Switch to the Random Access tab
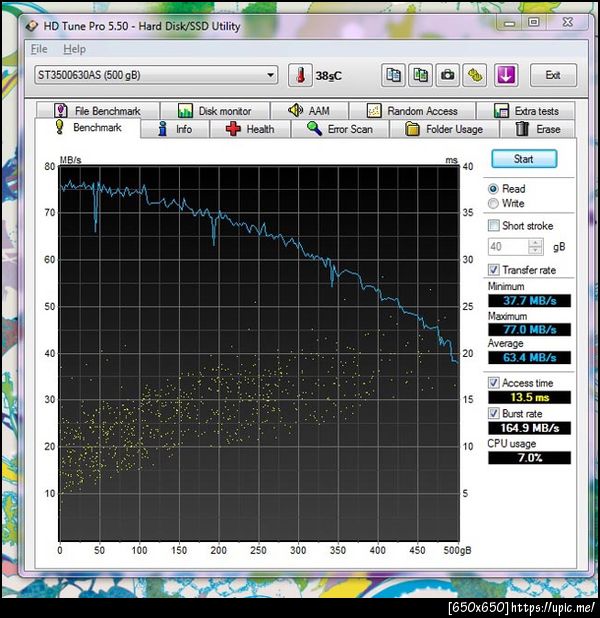Viewport: 600px width, 618px height. (412, 111)
